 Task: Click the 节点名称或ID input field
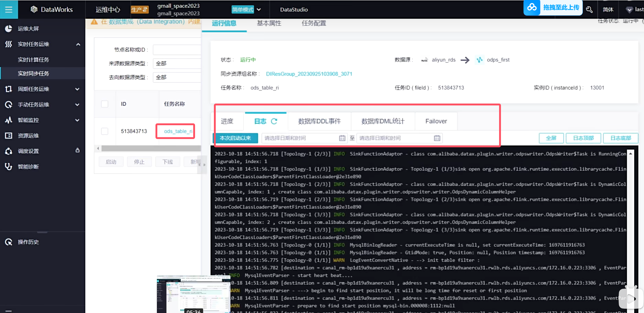177,50
